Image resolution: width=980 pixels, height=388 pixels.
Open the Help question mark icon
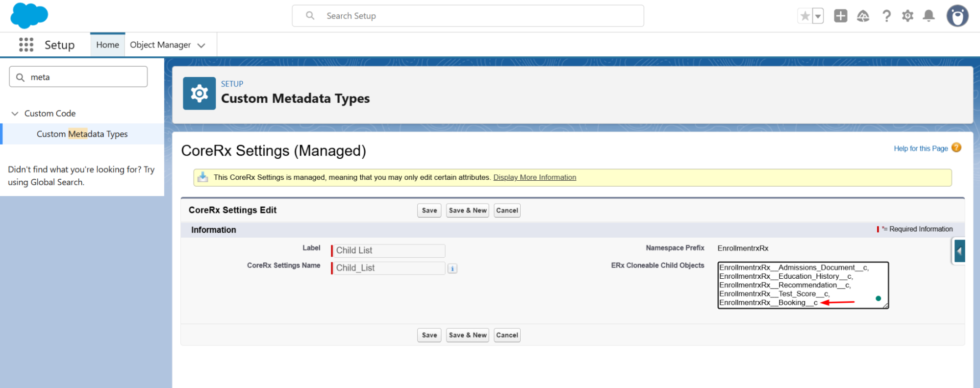coord(886,16)
